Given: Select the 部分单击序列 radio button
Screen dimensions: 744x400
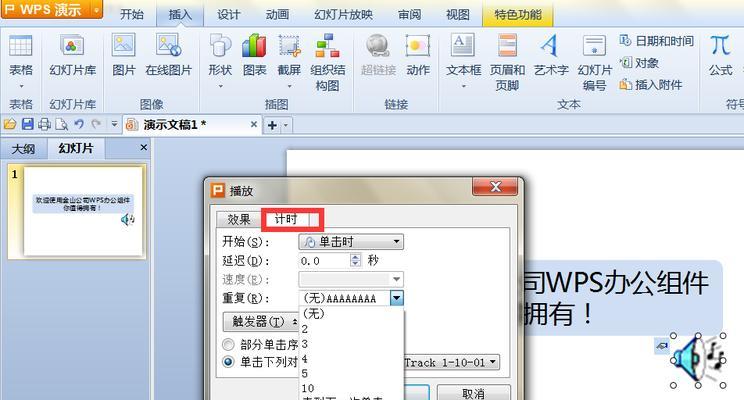Looking at the screenshot, I should 228,344.
